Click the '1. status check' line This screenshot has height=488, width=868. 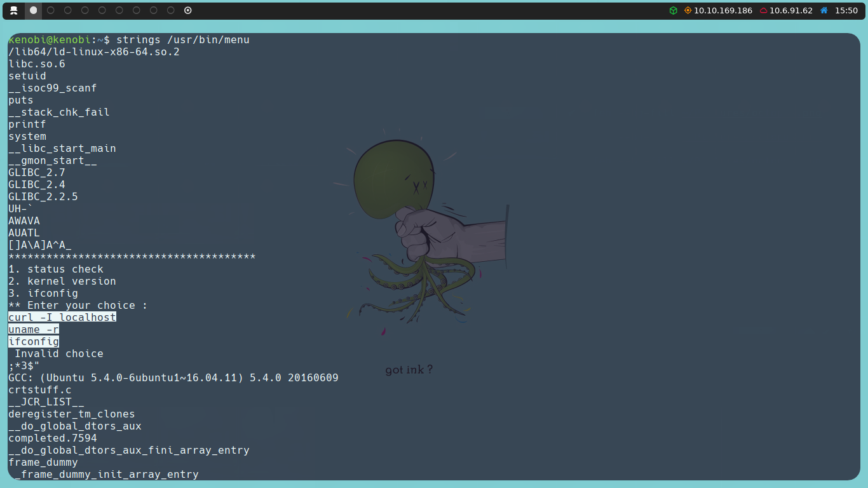point(56,269)
